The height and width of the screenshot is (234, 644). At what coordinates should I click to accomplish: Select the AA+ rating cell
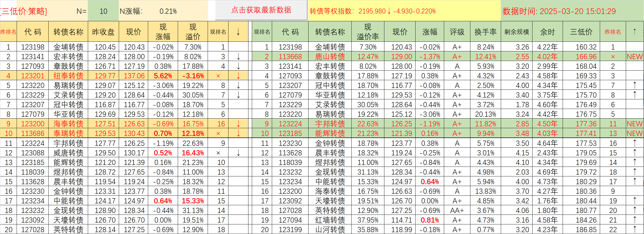457,210
